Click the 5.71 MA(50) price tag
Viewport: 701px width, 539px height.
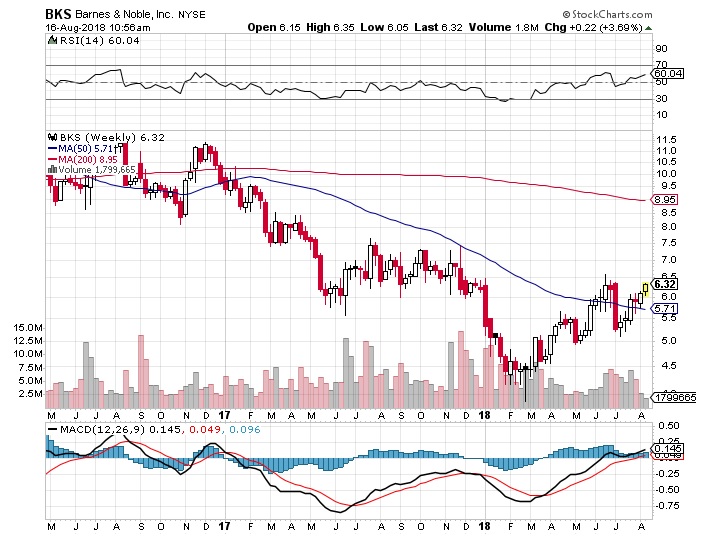click(664, 308)
